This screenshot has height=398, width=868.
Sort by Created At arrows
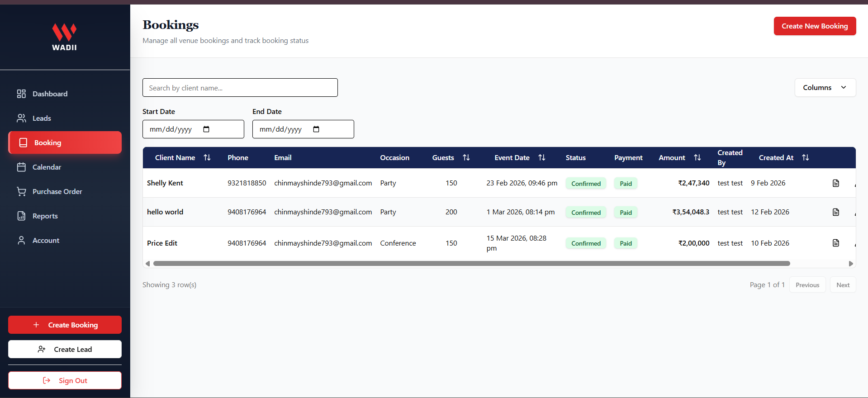click(x=806, y=157)
